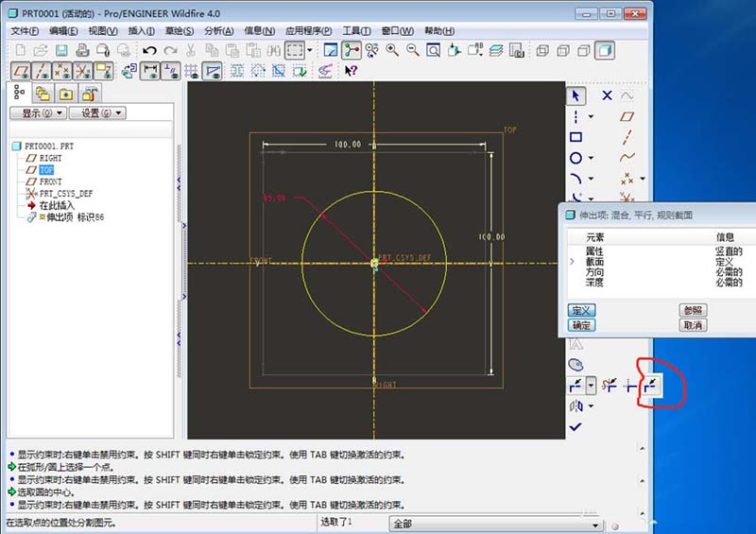Click the Delete segment trim icon
Screen dimensions: 756x534
point(610,385)
